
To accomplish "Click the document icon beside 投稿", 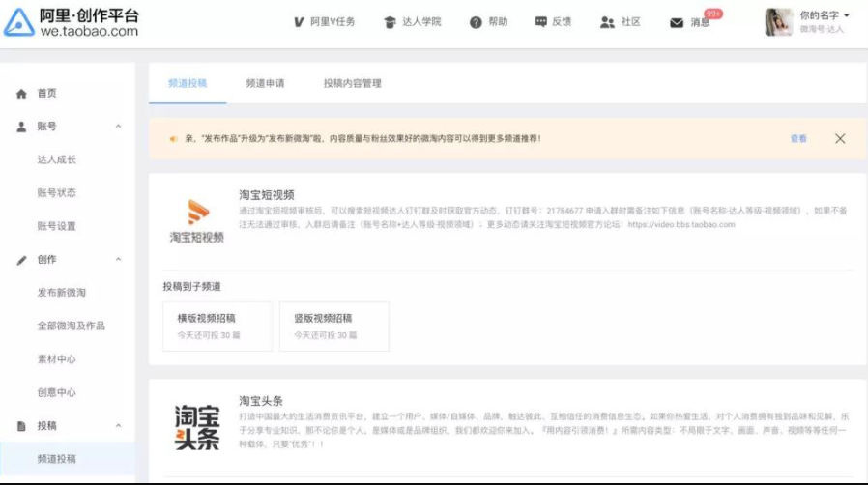I will (21, 426).
